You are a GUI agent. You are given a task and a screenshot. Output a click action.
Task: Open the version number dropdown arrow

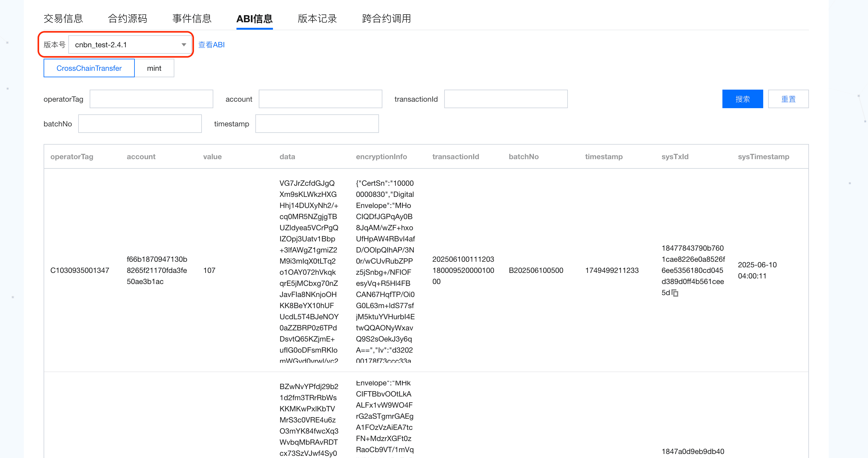pos(184,45)
